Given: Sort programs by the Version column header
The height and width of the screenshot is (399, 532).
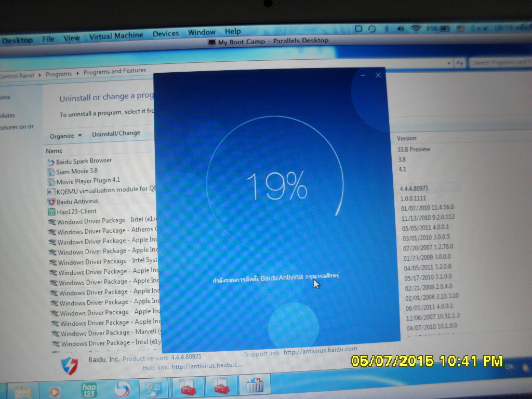Looking at the screenshot, I should tap(406, 138).
